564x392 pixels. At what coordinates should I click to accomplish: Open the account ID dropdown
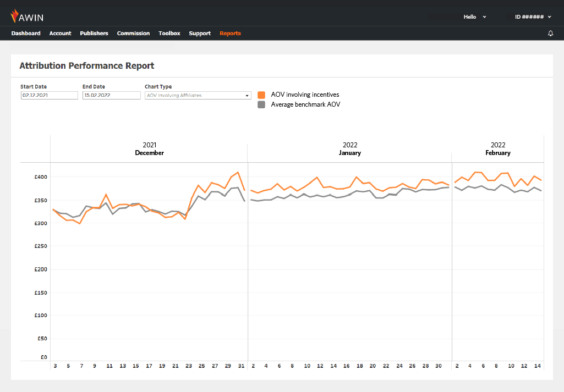point(533,17)
